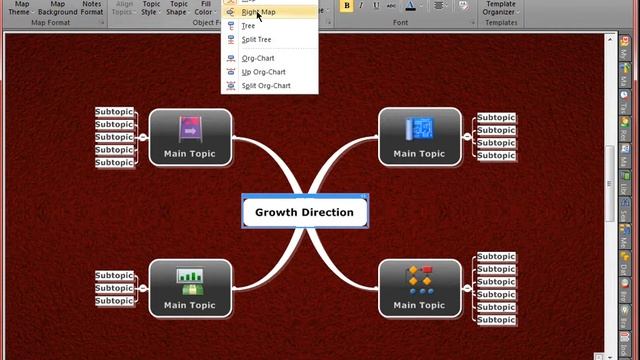
Task: Open the font color dropdown arrow
Action: [421, 6]
